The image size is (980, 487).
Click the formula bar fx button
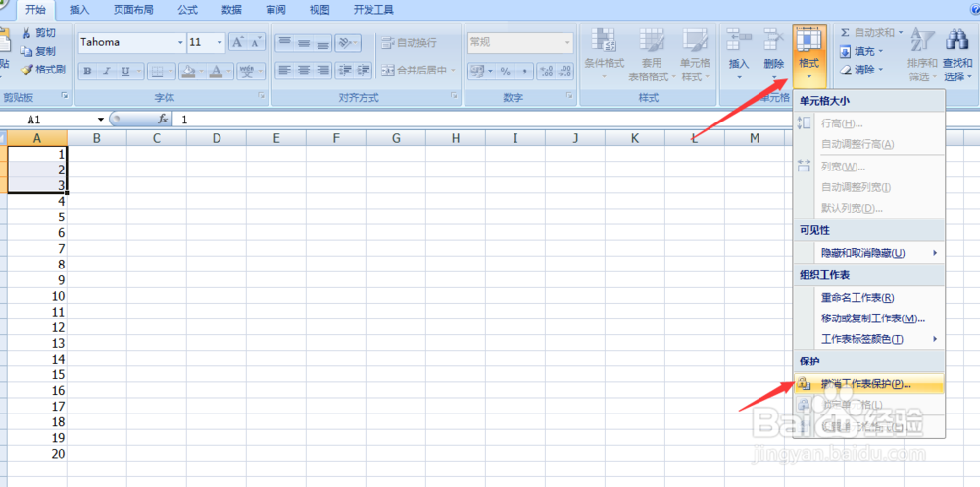(x=163, y=119)
